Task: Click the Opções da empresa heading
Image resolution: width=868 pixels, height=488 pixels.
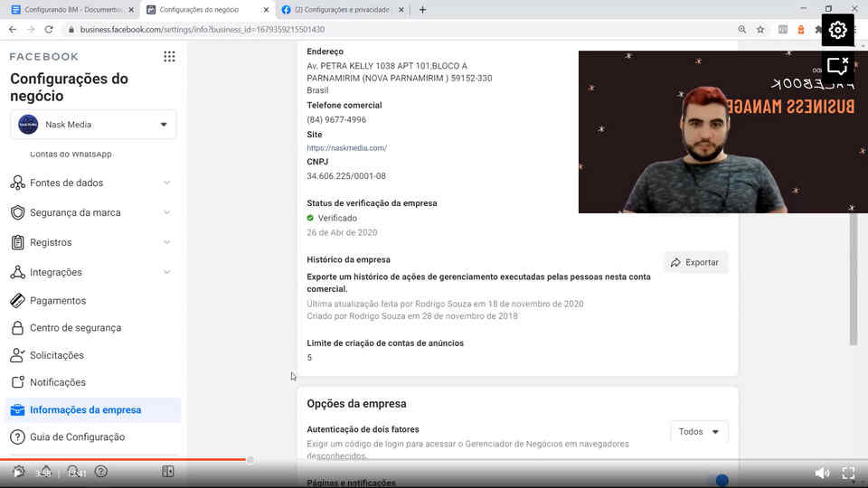Action: tap(356, 403)
